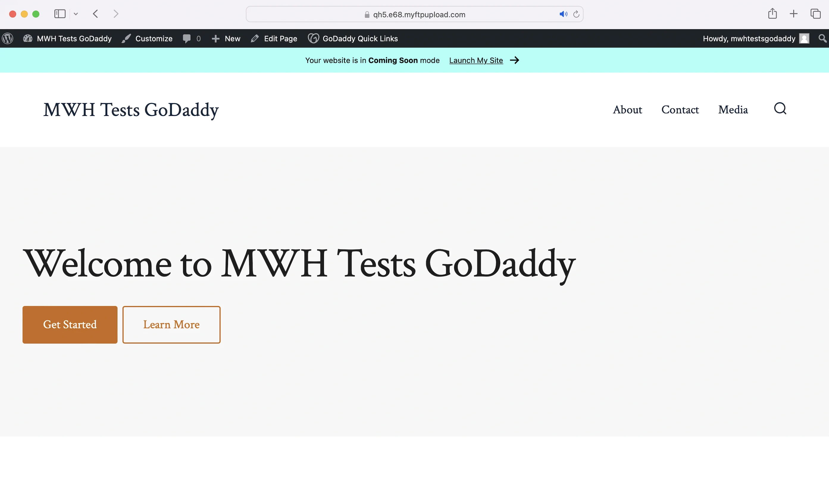Open the New content menu
The height and width of the screenshot is (504, 829).
click(x=226, y=38)
